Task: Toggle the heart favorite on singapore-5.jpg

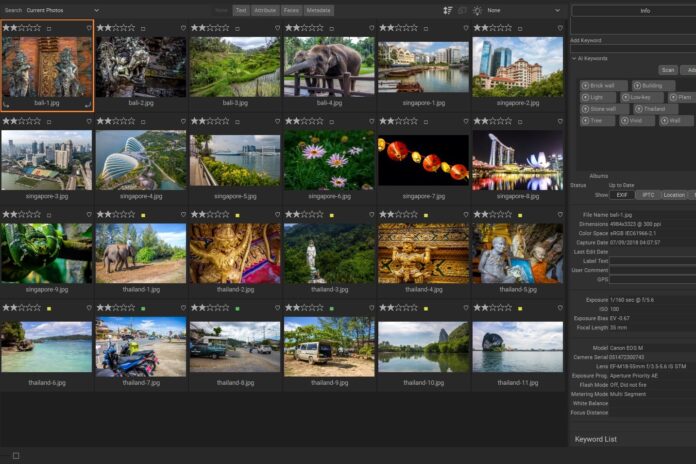Action: tap(277, 122)
